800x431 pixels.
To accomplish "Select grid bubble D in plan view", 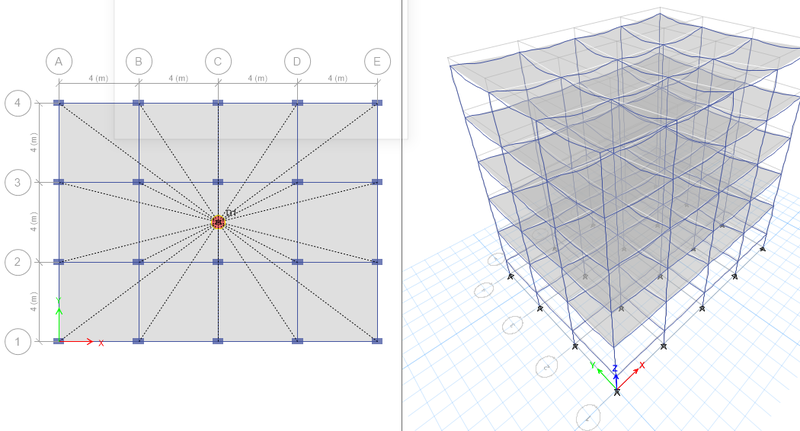I will click(297, 62).
